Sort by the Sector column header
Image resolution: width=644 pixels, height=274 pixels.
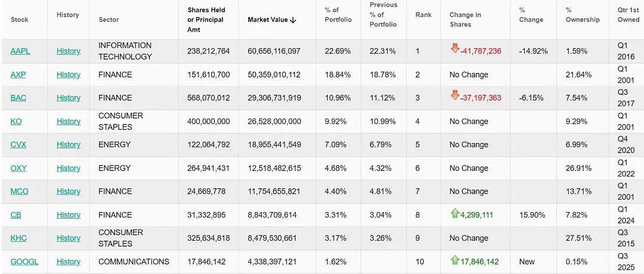tap(109, 20)
